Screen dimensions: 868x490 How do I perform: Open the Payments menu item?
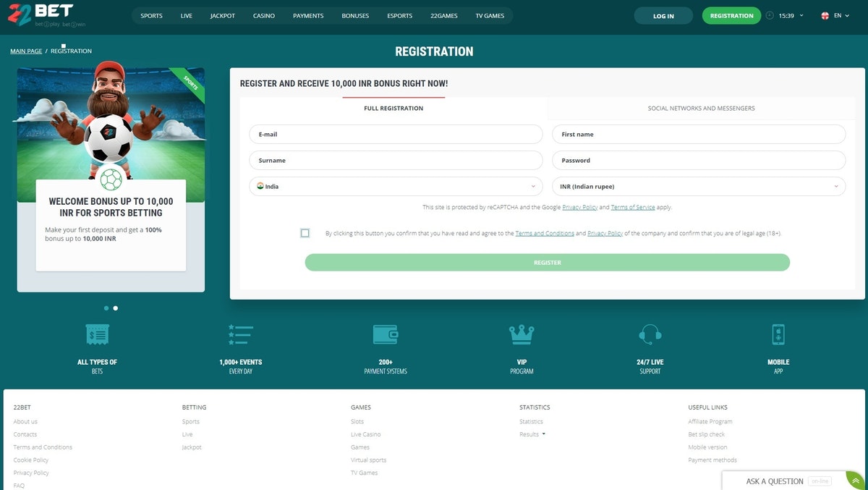point(308,16)
